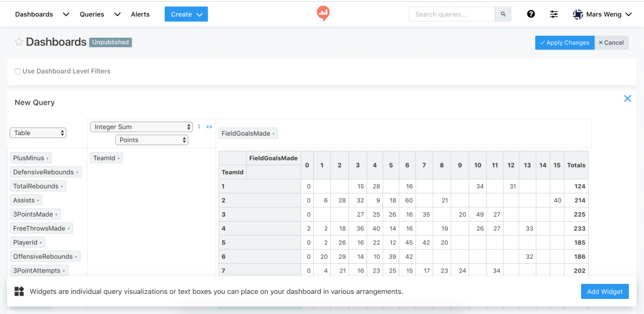Open the Integer Sum aggregator dropdown
Viewport: 644px width, 314px height.
click(x=142, y=127)
